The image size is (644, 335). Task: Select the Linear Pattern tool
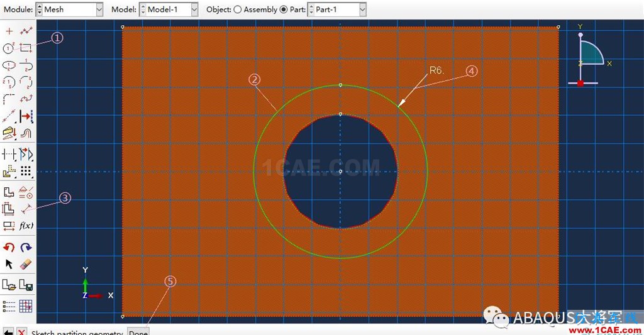[26, 171]
